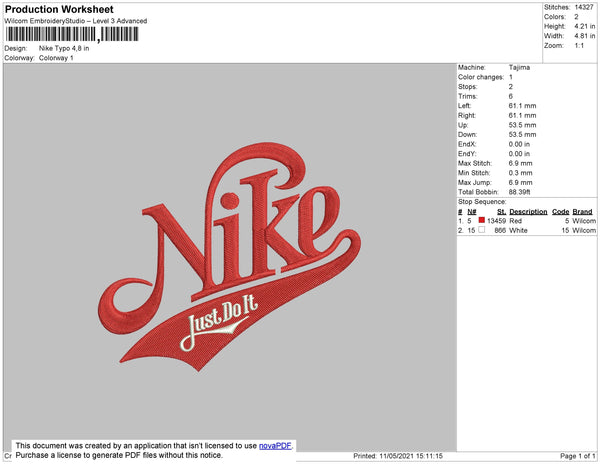
Task: Click the white color swatch in Stop Sequence
Action: click(x=481, y=229)
